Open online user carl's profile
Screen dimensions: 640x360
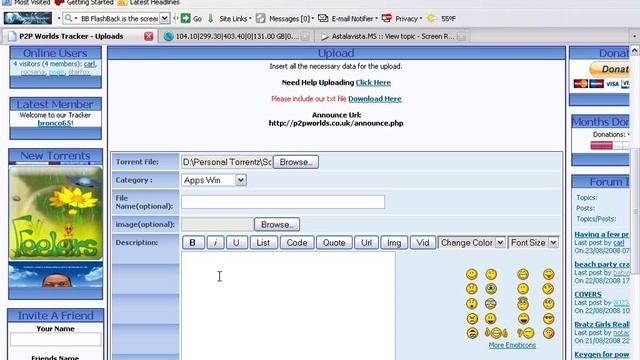coord(89,64)
